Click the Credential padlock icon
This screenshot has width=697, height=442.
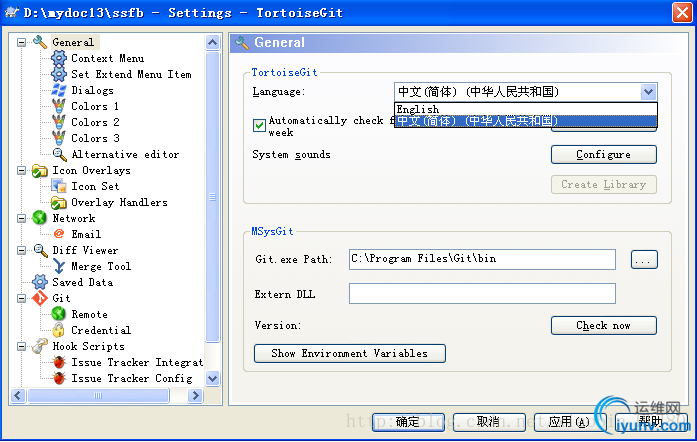[x=58, y=330]
